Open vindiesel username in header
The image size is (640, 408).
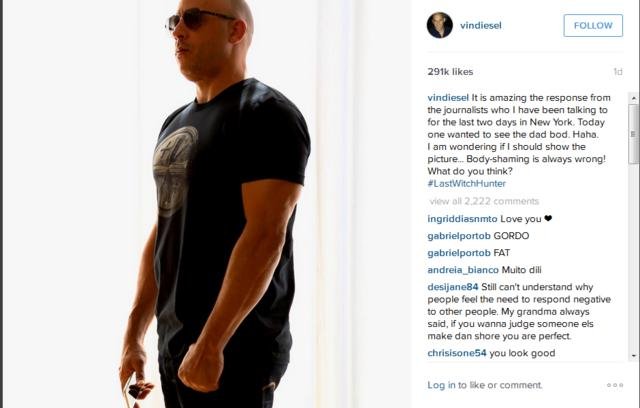click(x=481, y=25)
